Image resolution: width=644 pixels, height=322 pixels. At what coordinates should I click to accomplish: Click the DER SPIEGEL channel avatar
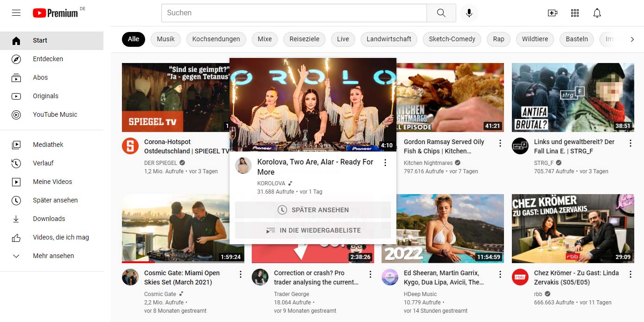(130, 146)
